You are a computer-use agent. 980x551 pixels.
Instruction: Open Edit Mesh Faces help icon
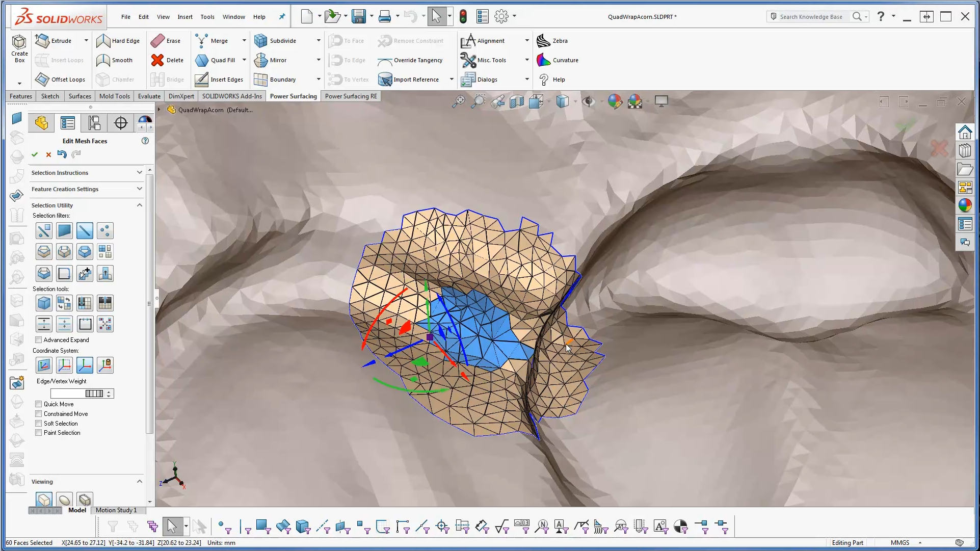point(145,141)
